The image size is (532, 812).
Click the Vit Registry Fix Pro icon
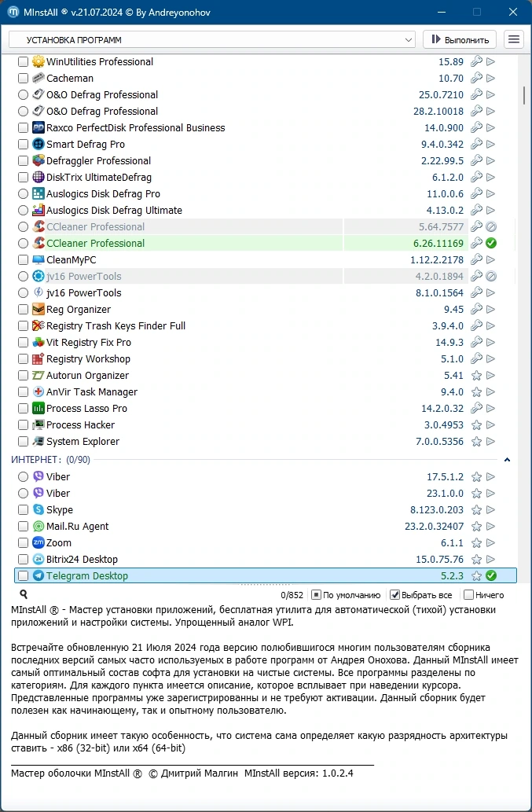(x=38, y=342)
